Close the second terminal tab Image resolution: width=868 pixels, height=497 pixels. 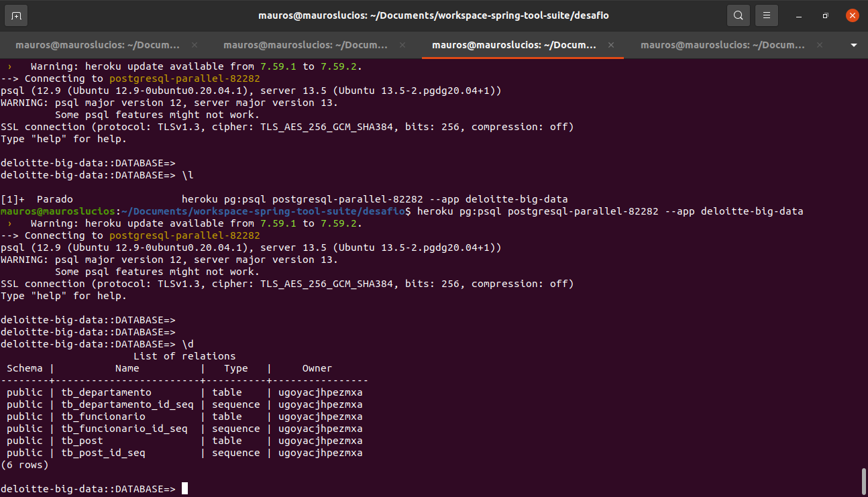402,45
